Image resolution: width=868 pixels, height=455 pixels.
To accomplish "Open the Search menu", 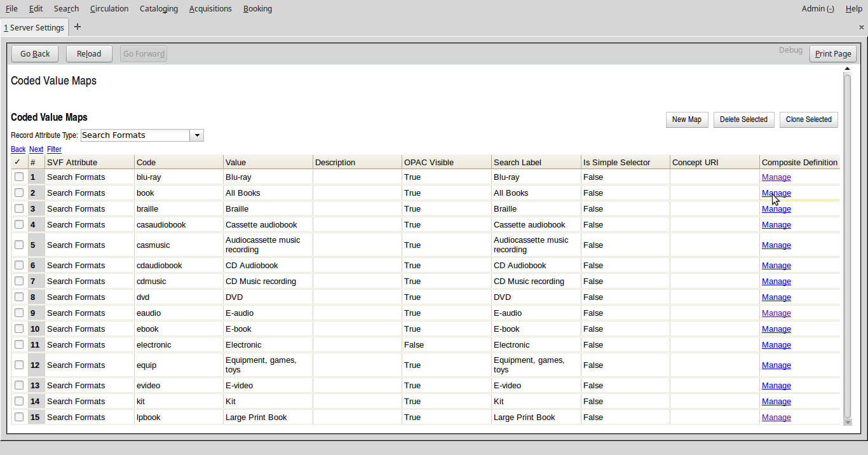I will 66,8.
